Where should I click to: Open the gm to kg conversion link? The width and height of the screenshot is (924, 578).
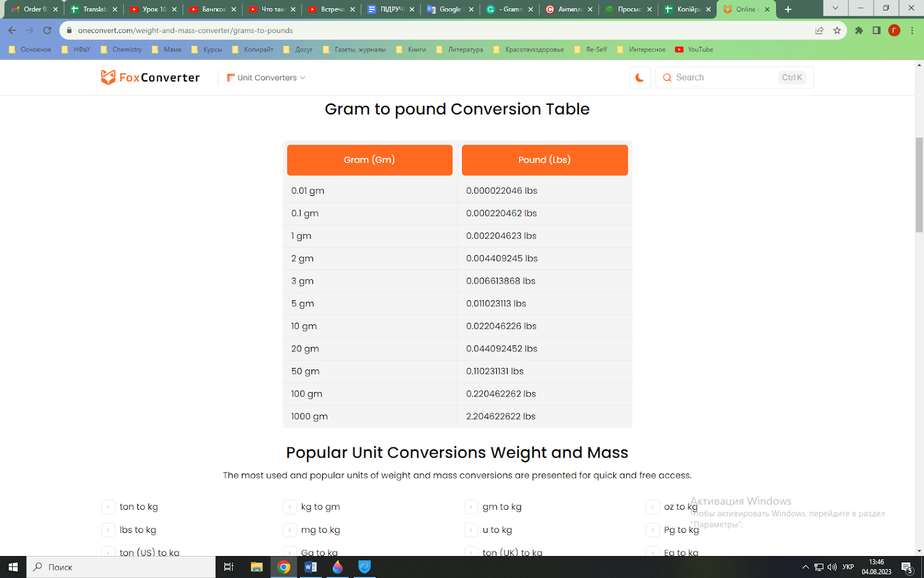502,507
